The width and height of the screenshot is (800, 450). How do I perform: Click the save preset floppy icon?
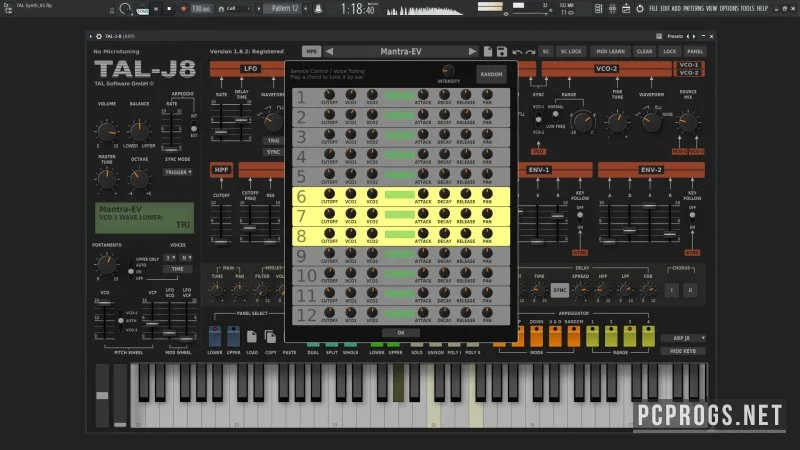pyautogui.click(x=502, y=52)
